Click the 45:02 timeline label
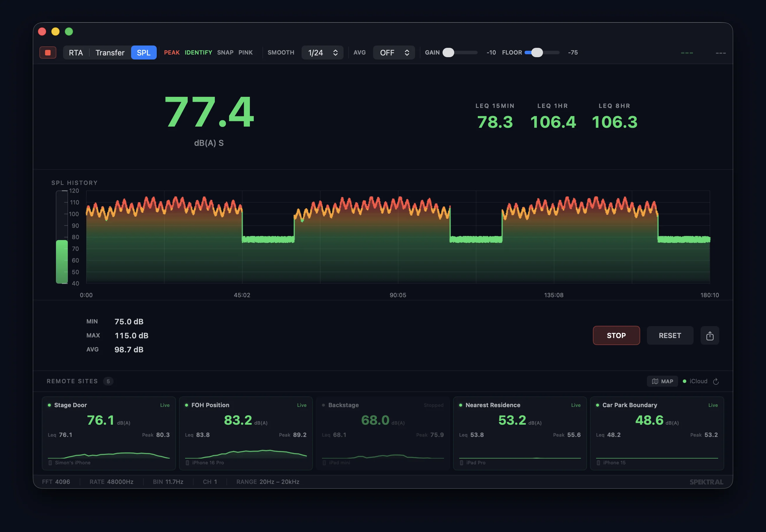 [x=242, y=295]
